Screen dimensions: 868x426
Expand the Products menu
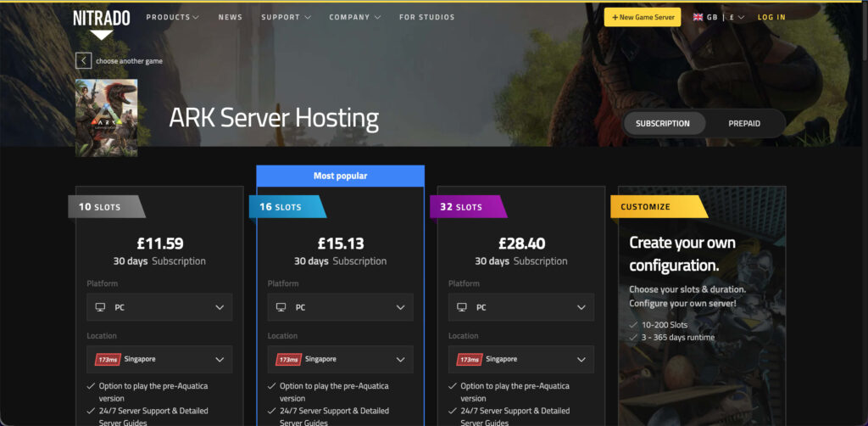pos(172,17)
